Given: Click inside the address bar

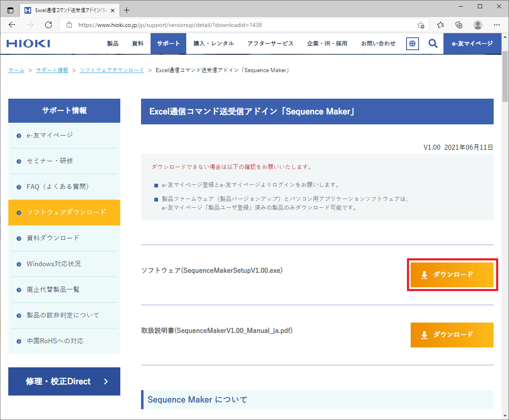Looking at the screenshot, I should pos(207,25).
